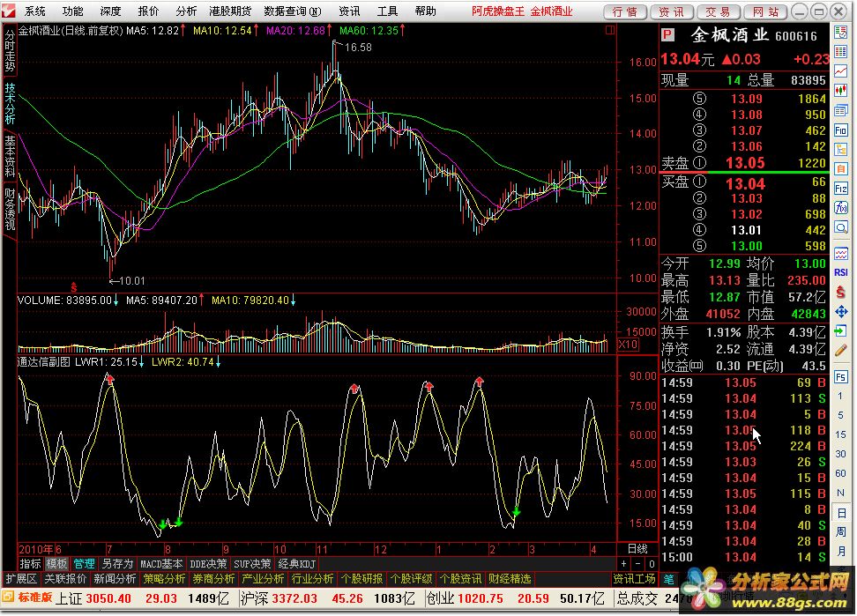The width and height of the screenshot is (857, 616).
Task: Select 经典KDJ template
Action: click(x=297, y=564)
